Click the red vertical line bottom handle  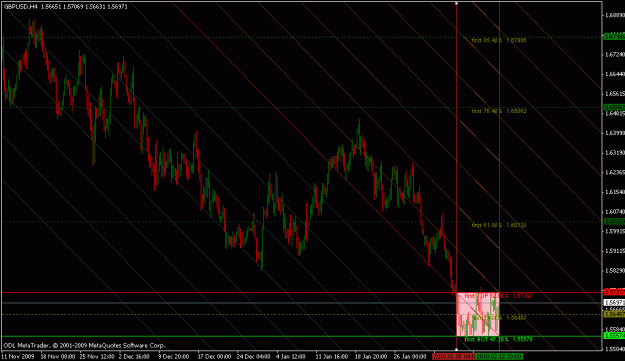click(456, 349)
